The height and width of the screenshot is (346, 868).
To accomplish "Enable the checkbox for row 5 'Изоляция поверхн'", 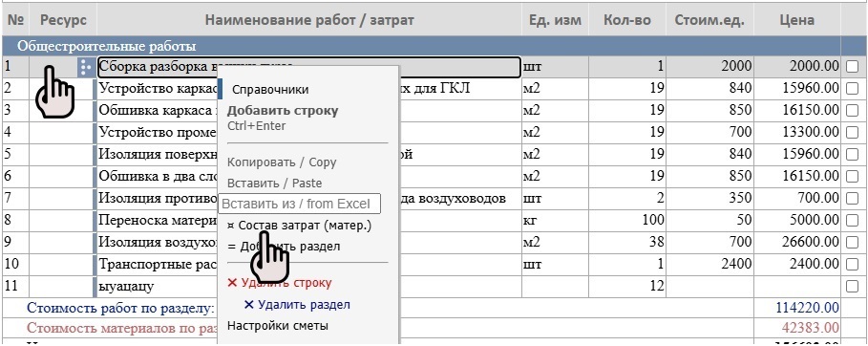I will coord(852,155).
